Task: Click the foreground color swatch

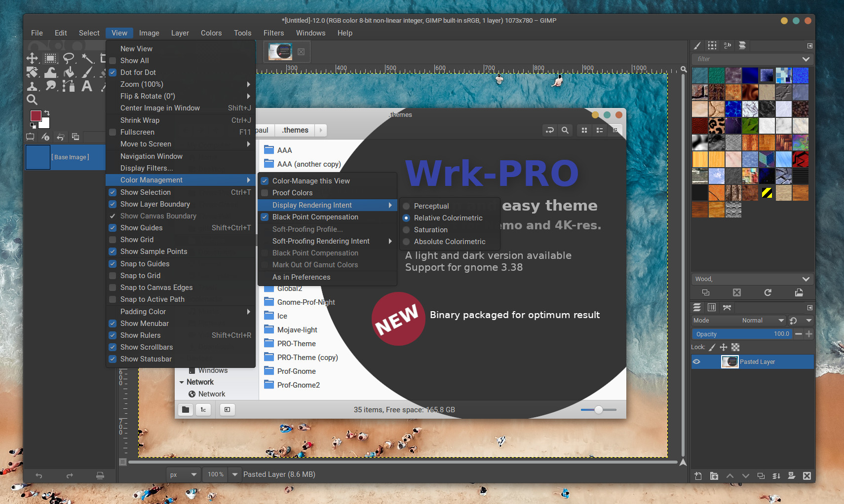Action: point(35,115)
